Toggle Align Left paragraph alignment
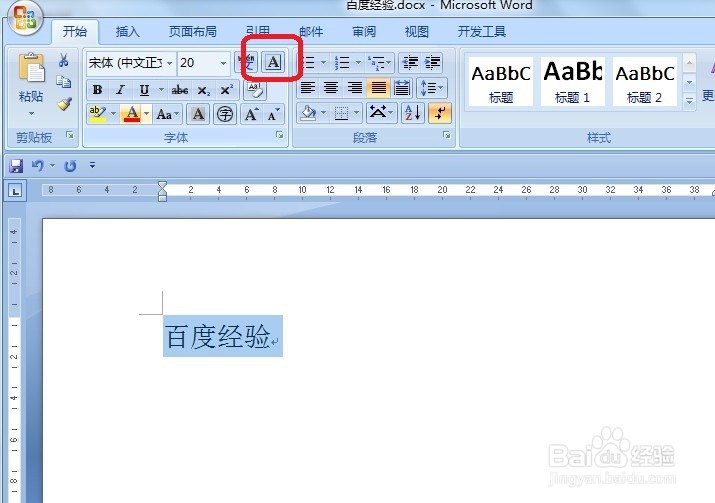This screenshot has height=503, width=715. pyautogui.click(x=308, y=88)
